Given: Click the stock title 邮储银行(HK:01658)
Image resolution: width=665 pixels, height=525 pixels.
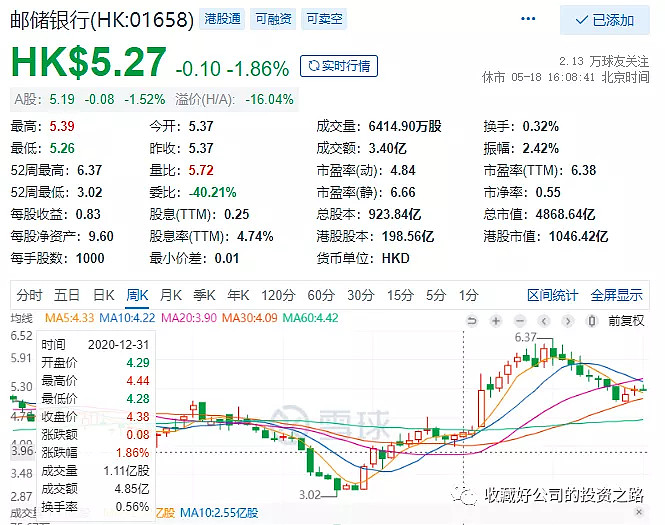Looking at the screenshot, I should point(102,20).
